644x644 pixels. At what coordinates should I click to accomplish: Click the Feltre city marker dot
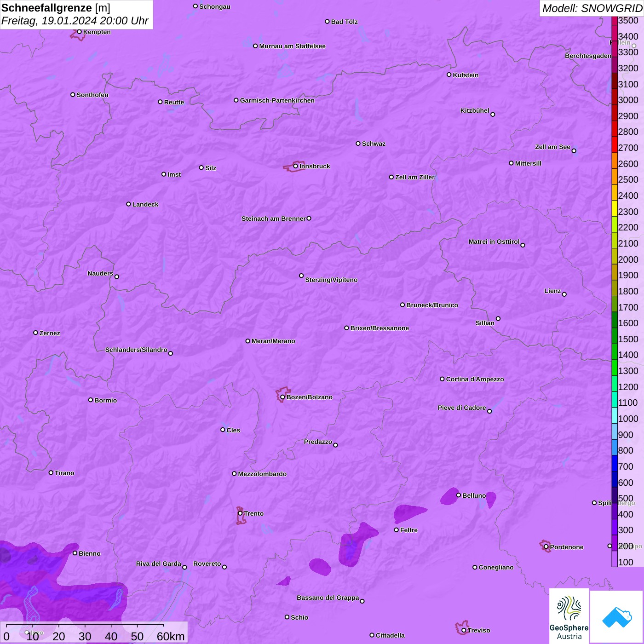(x=396, y=530)
